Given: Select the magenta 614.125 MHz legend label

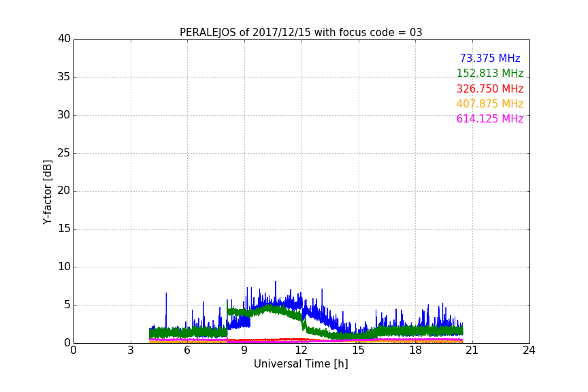Looking at the screenshot, I should 490,118.
